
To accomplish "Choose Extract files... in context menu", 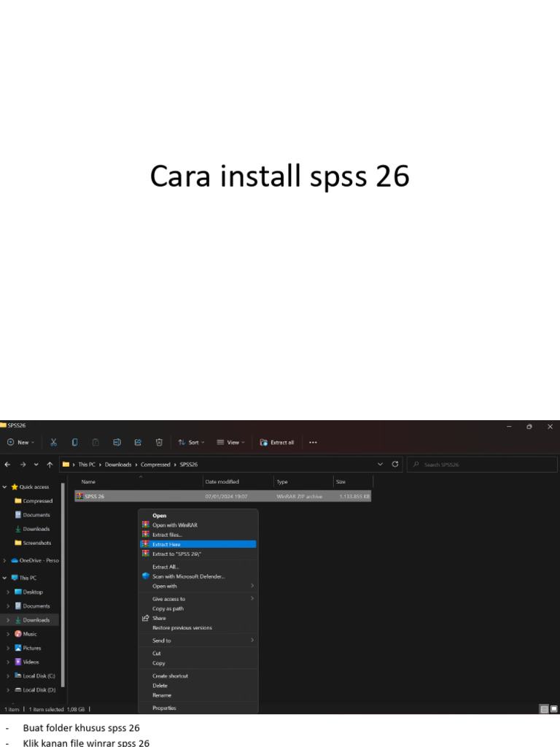I will pos(198,535).
